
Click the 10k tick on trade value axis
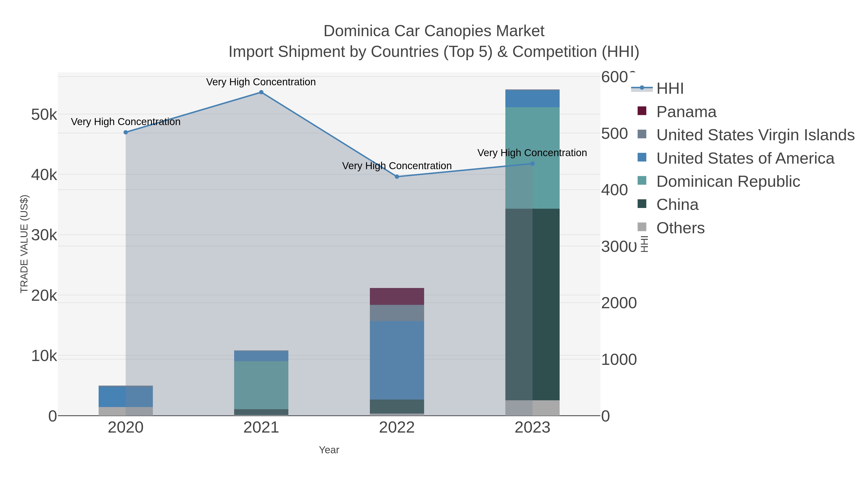44,356
